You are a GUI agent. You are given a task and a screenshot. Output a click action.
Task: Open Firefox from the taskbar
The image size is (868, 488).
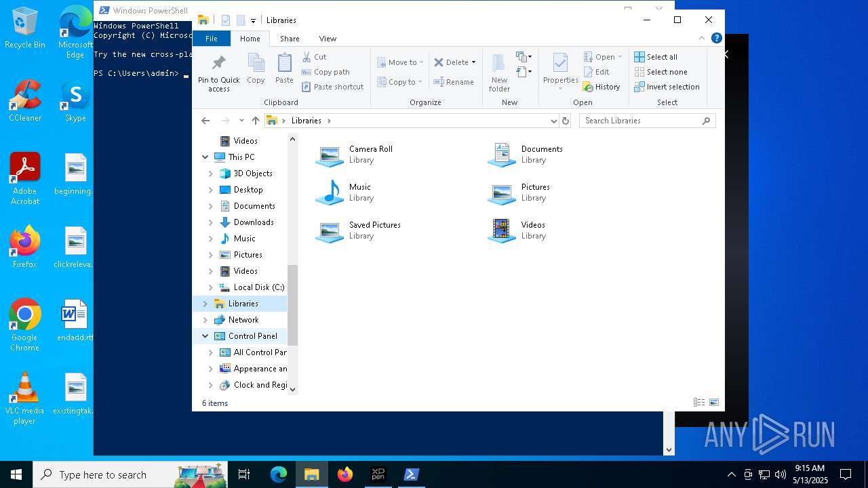345,474
